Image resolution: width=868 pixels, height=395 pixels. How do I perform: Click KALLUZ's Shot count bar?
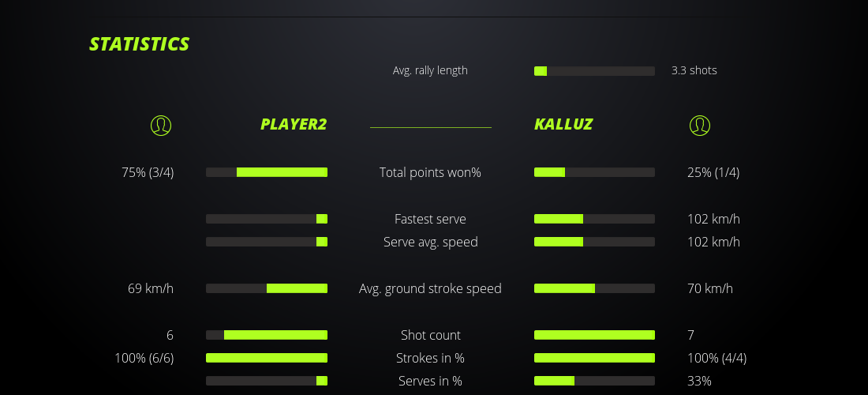point(594,335)
